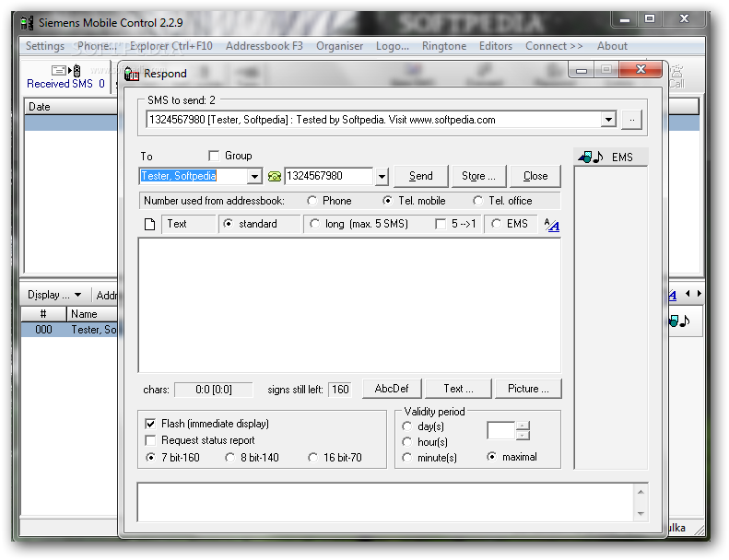Image resolution: width=729 pixels, height=560 pixels.
Task: Click the underlined A font icon in main window
Action: click(x=672, y=295)
